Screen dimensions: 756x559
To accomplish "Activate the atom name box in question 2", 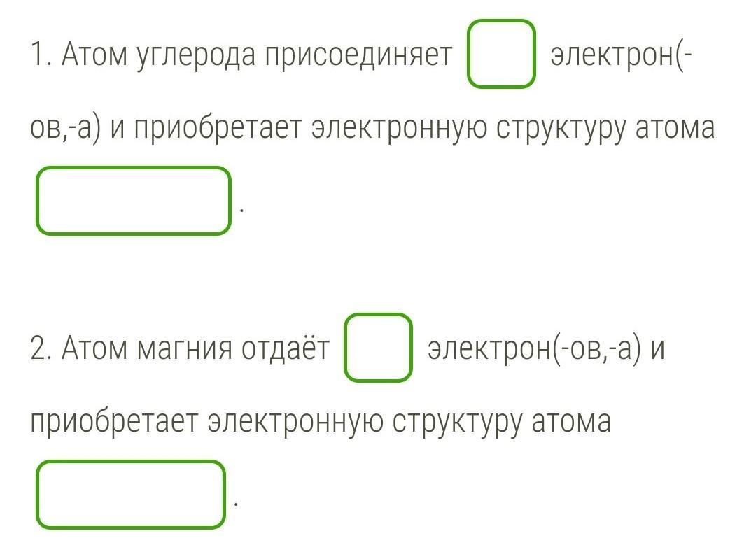I will [131, 495].
